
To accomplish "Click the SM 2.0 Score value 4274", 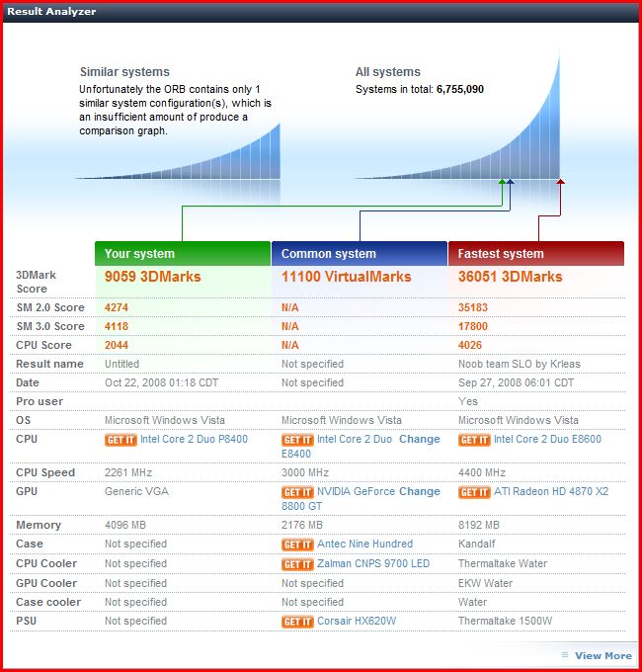I will (117, 307).
